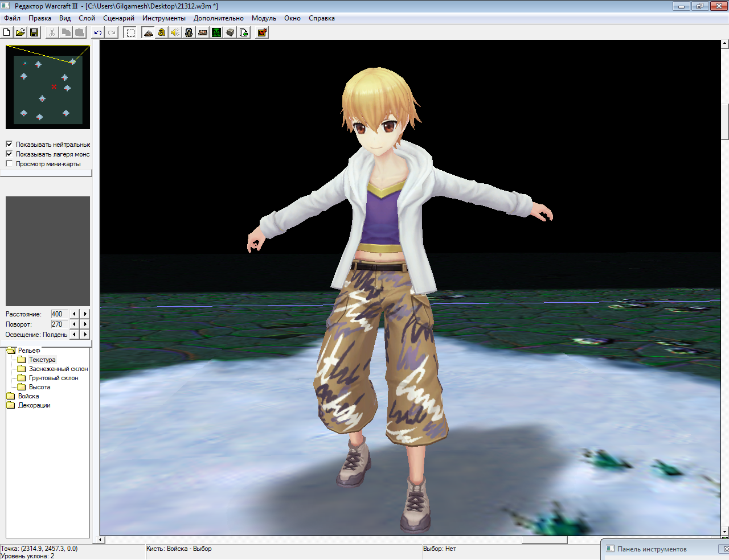Open the Terrain Editor mountain icon

148,32
